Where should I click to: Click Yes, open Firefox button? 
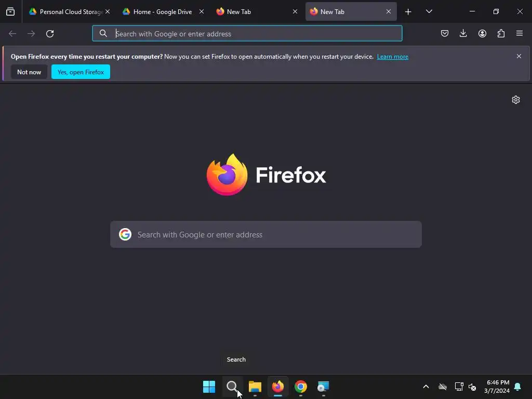81,72
